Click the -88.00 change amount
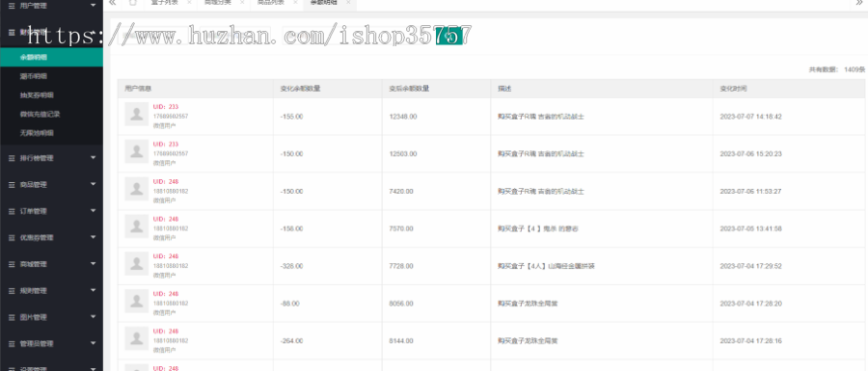The image size is (868, 371). (290, 304)
